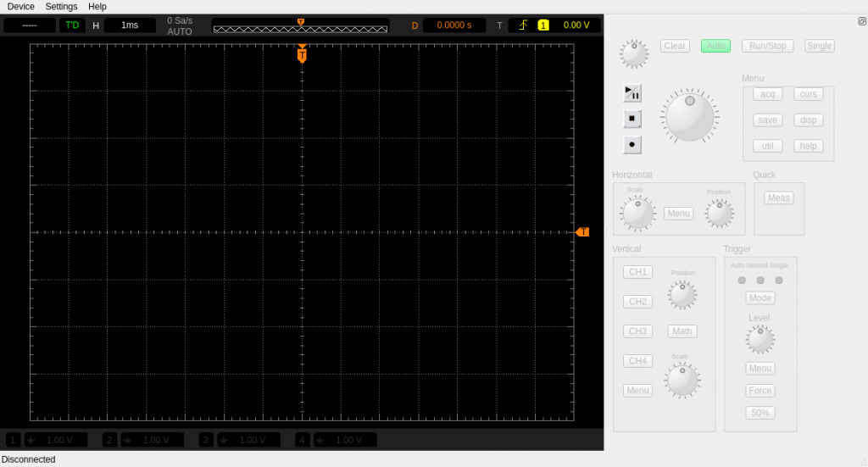Screen dimensions: 868x467
Task: Click the Trigger Menu button
Action: [x=760, y=369]
